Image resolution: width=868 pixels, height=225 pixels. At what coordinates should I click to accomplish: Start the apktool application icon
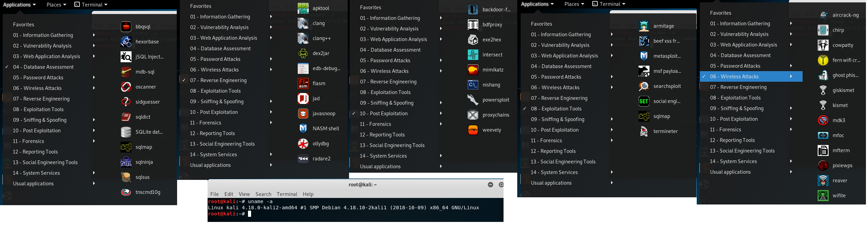(x=303, y=8)
